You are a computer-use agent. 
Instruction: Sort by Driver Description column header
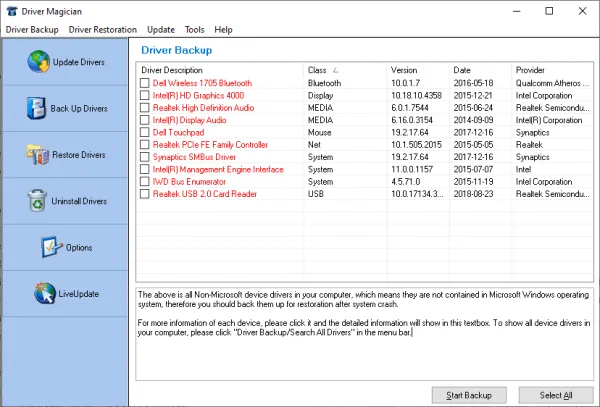220,70
